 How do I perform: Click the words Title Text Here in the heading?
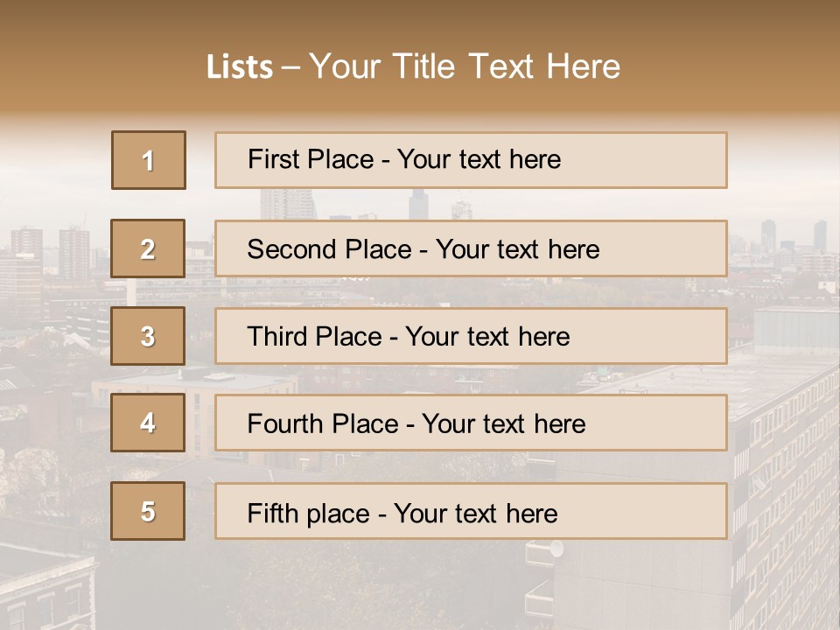click(x=507, y=66)
